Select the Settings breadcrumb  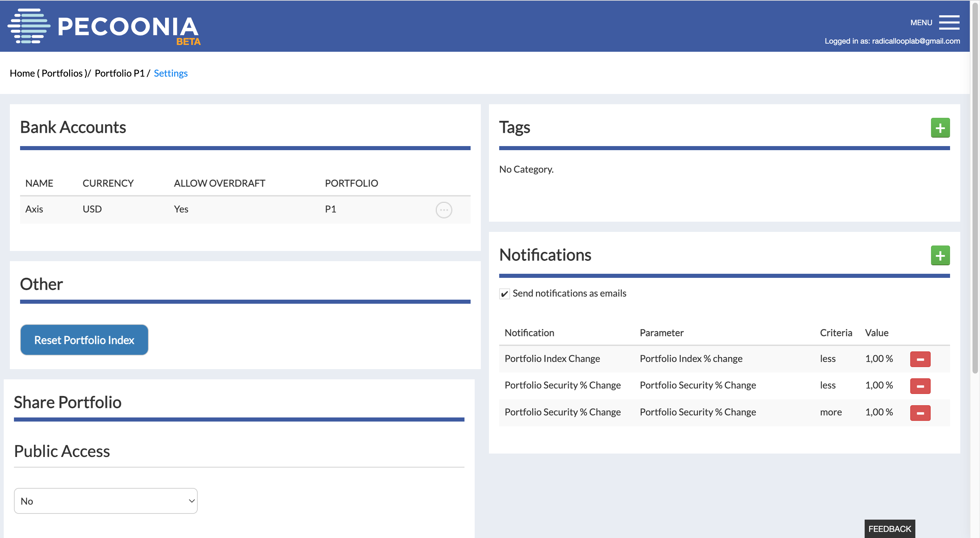(170, 73)
